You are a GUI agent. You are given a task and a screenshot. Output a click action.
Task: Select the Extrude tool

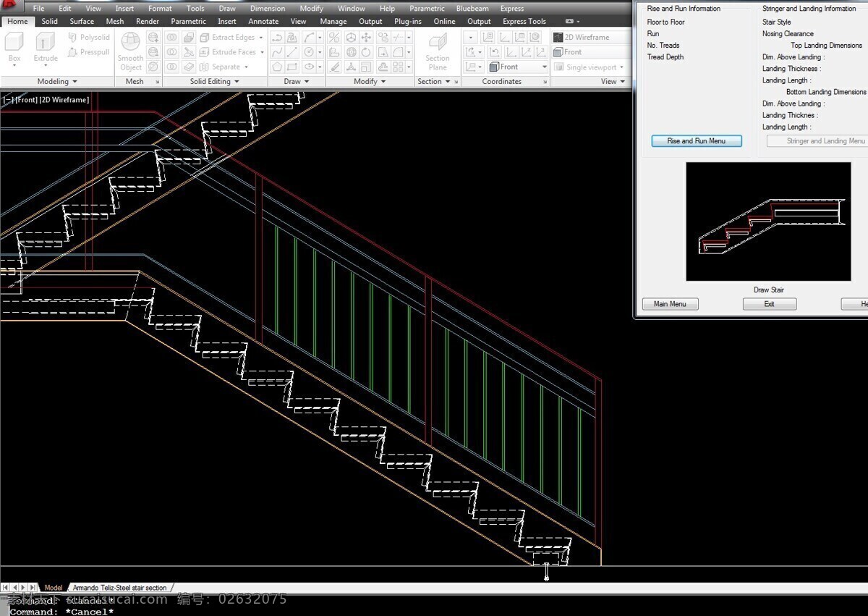tap(46, 48)
